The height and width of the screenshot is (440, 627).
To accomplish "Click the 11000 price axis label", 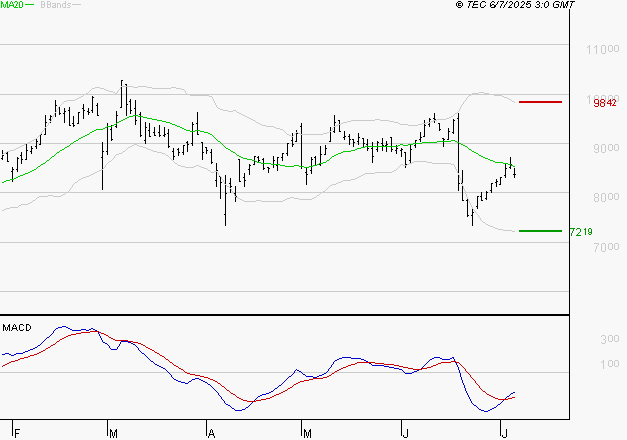I will 603,50.
